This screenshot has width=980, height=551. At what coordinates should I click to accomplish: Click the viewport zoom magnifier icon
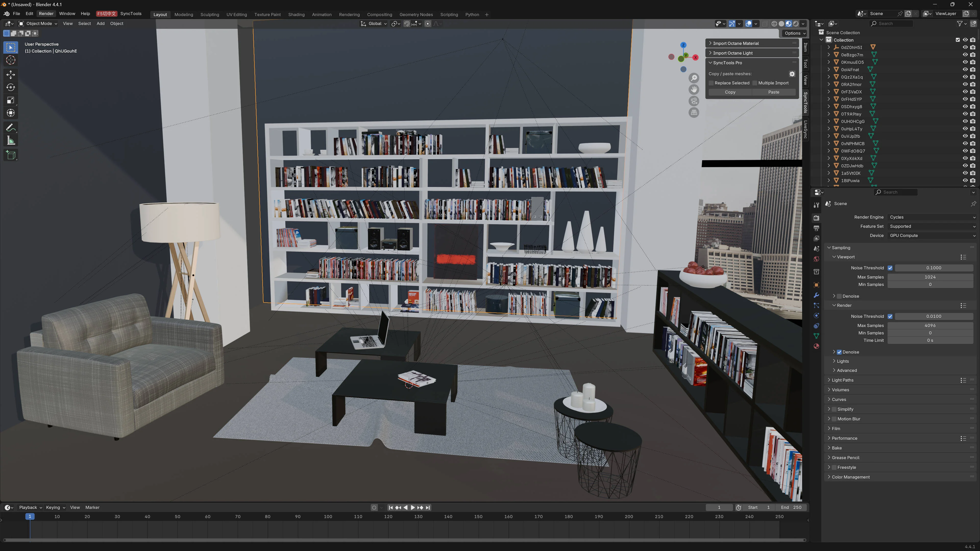694,78
